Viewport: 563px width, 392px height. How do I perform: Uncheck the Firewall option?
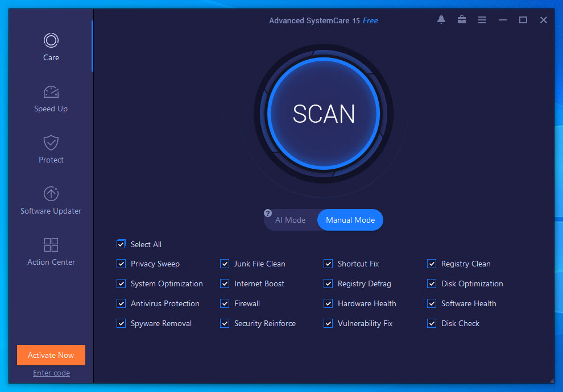(x=225, y=303)
